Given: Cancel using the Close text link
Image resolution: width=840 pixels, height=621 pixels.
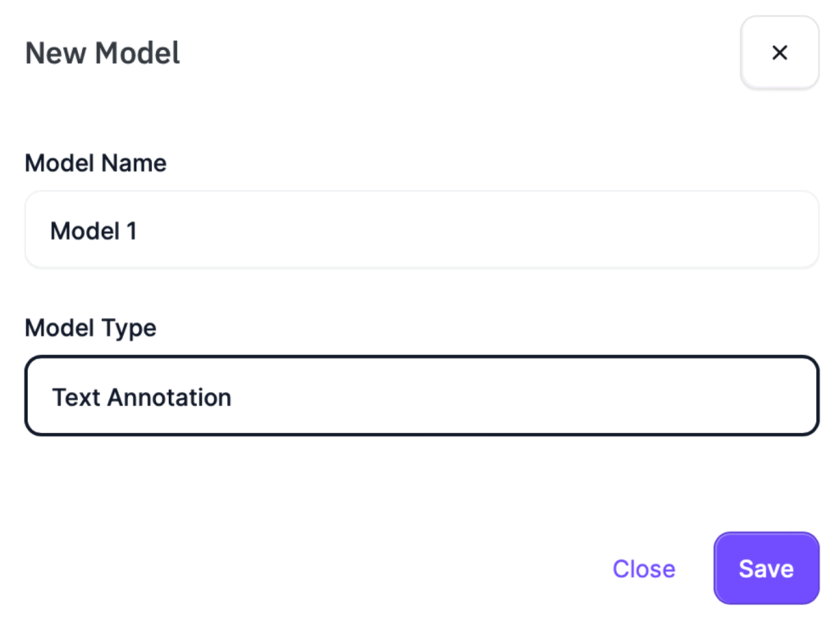Looking at the screenshot, I should (x=644, y=568).
